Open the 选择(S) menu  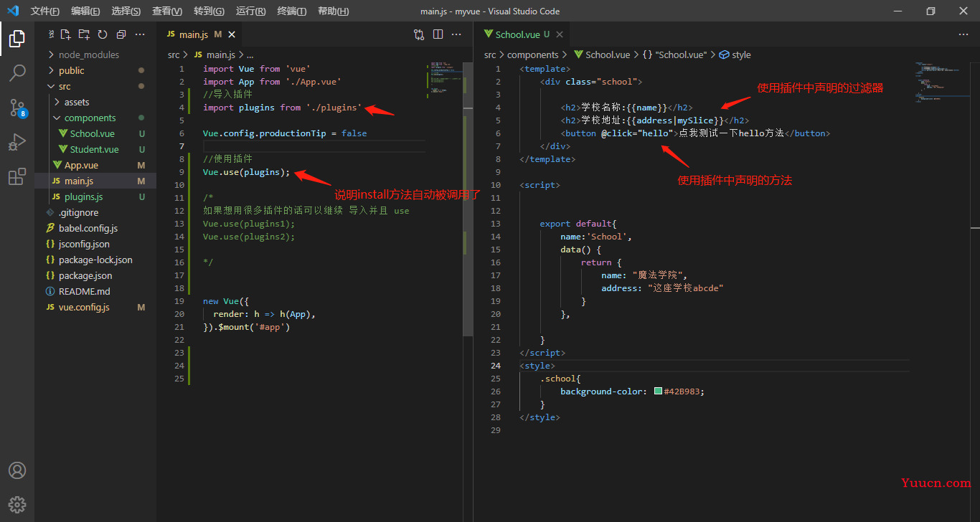(126, 11)
